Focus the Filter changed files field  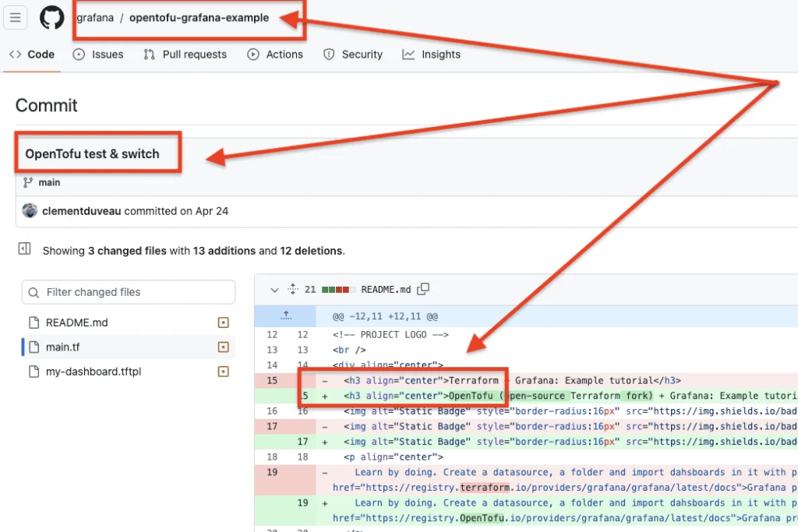[x=129, y=292]
